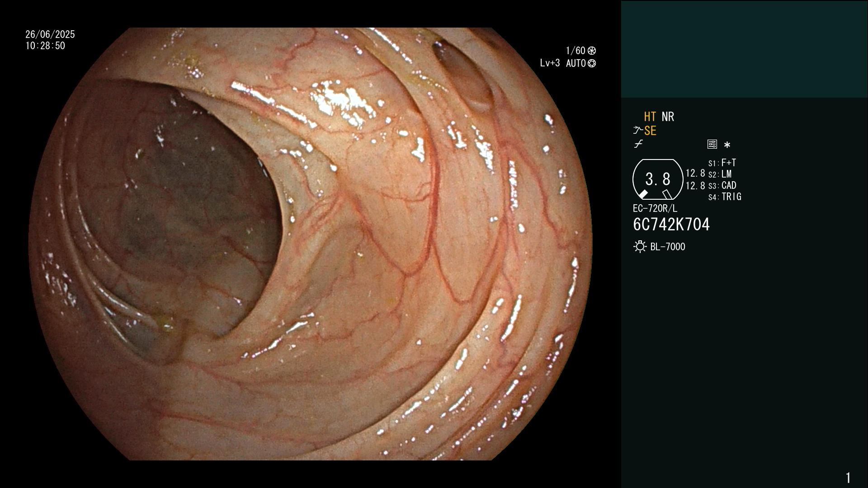The height and width of the screenshot is (488, 868).
Task: Click the time 10:28:50
Action: tap(45, 46)
